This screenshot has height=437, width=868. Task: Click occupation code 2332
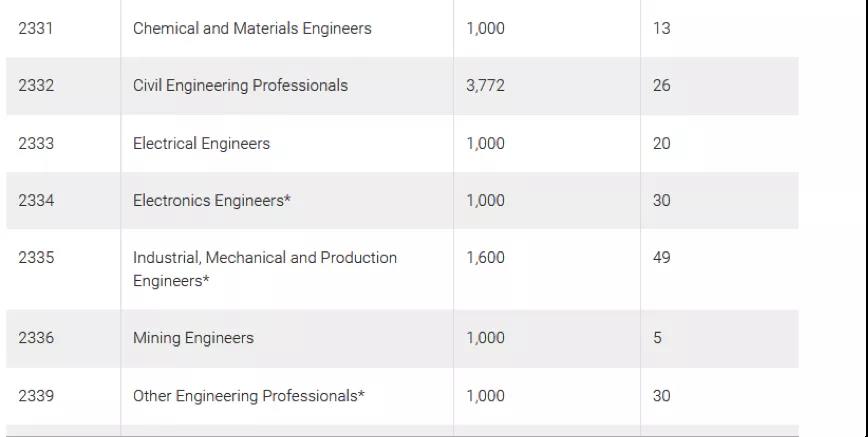36,85
